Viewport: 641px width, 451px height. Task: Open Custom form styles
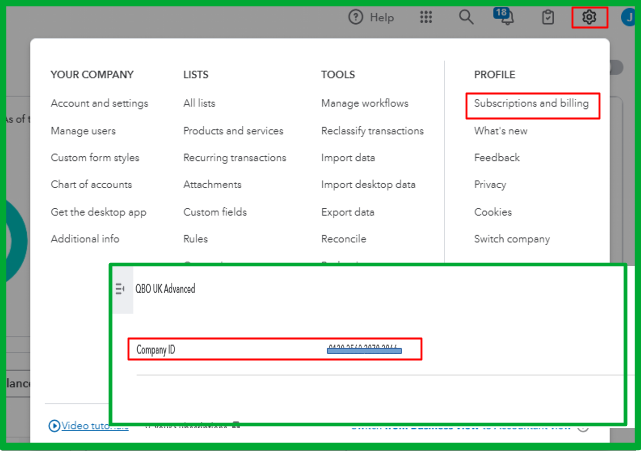coord(95,158)
